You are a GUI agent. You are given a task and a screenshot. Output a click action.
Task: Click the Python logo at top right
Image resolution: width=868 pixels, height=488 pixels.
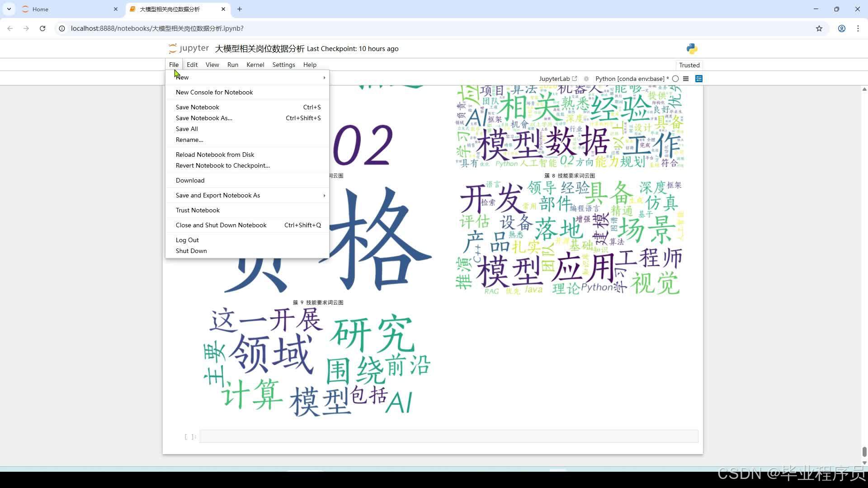[x=692, y=48]
